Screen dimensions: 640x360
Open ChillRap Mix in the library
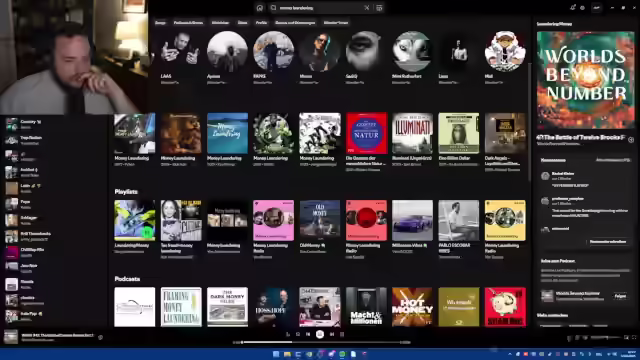pos(55,252)
